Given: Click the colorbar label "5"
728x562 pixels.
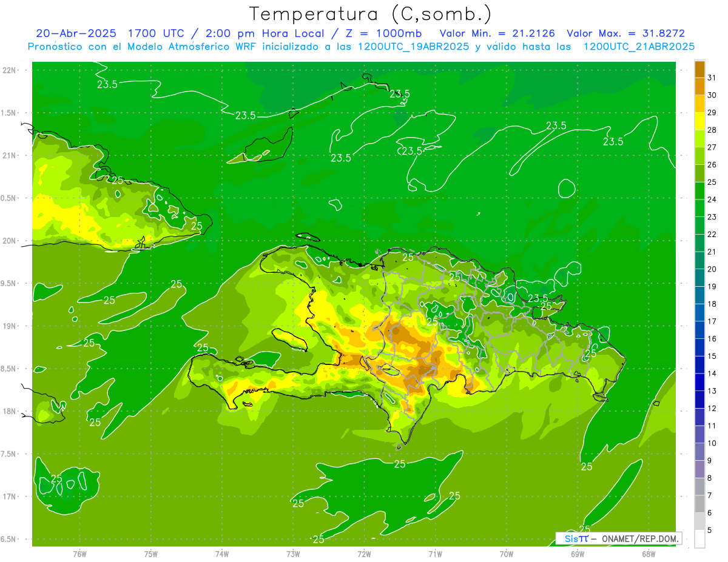Looking at the screenshot, I should pos(710,530).
